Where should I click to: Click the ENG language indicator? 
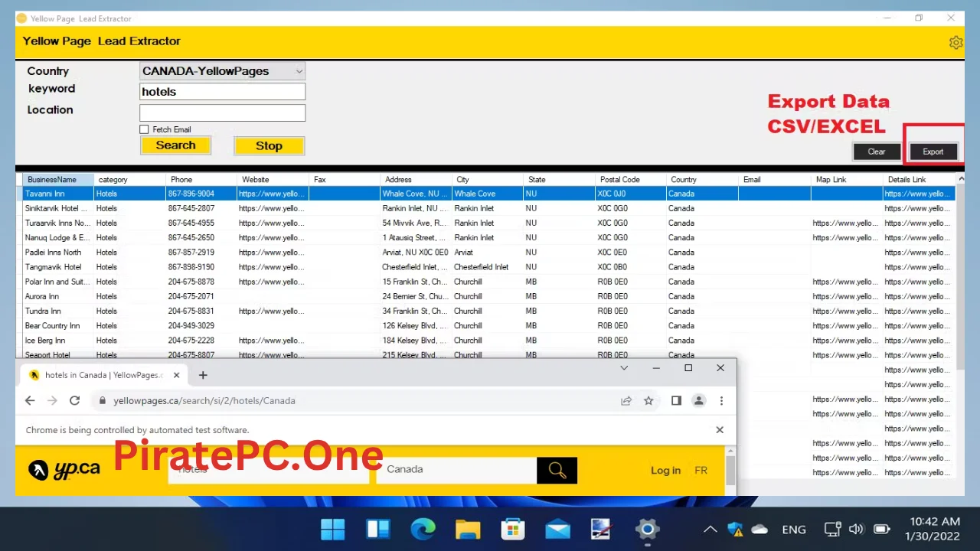click(794, 530)
